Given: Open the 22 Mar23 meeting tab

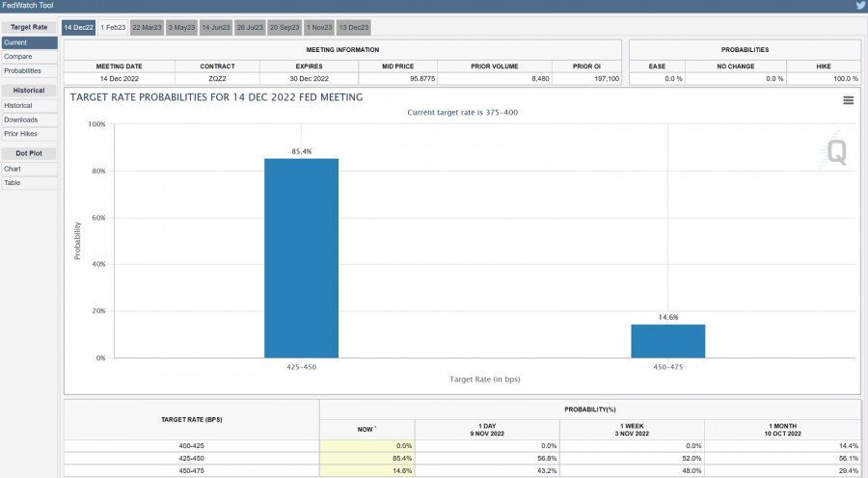Looking at the screenshot, I should click(x=147, y=28).
